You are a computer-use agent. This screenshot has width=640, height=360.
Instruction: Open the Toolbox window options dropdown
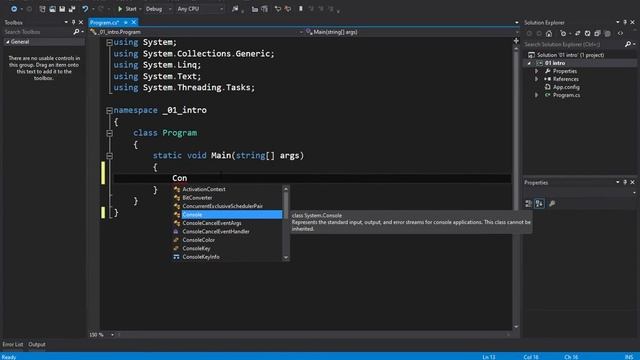(x=66, y=22)
